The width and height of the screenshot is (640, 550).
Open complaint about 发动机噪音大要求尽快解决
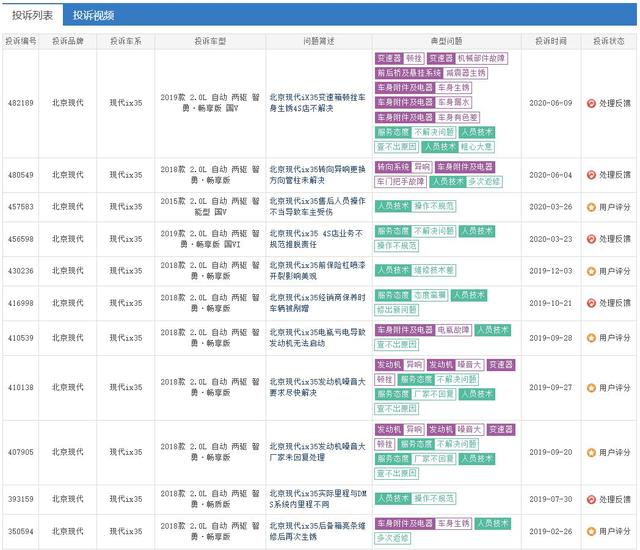(317, 387)
